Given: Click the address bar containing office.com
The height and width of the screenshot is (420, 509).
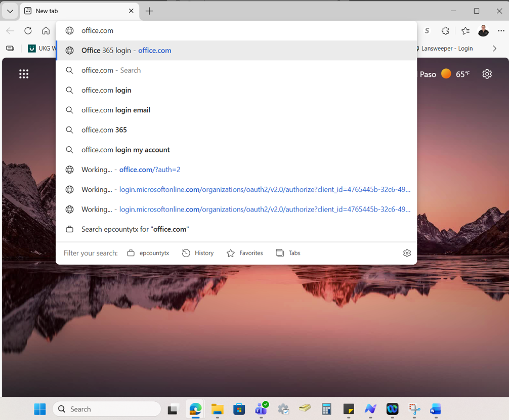Looking at the screenshot, I should (x=236, y=30).
